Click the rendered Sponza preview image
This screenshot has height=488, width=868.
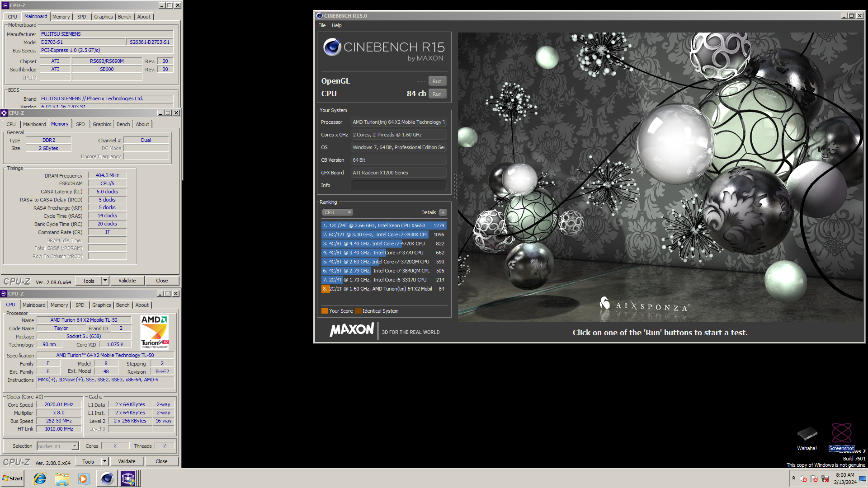(x=660, y=177)
